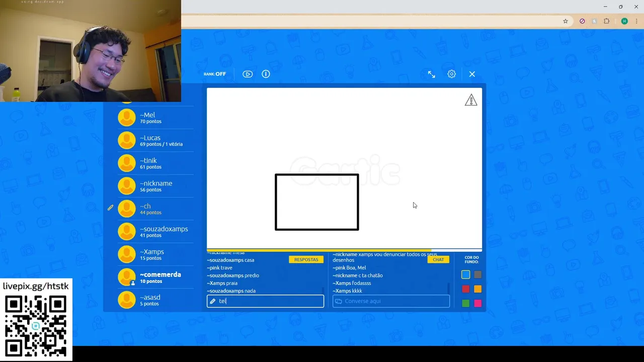644x362 pixels.
Task: Open the Chrome profile avatar 'H'
Action: [x=624, y=21]
